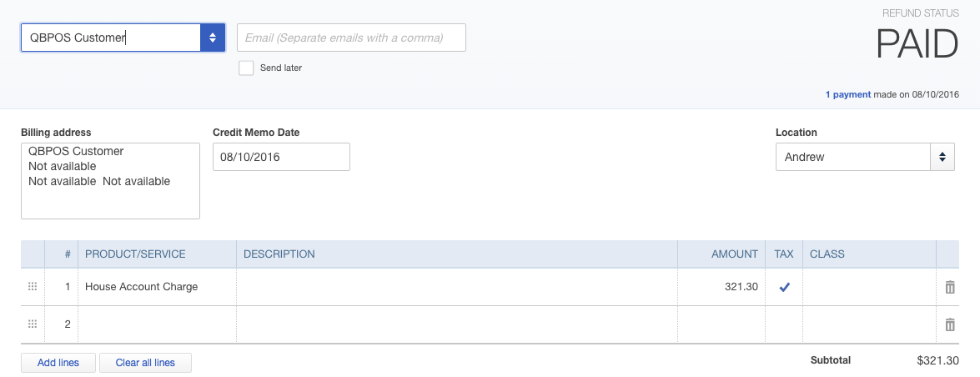Image resolution: width=980 pixels, height=377 pixels.
Task: Open the 1 payment link
Action: coord(848,94)
